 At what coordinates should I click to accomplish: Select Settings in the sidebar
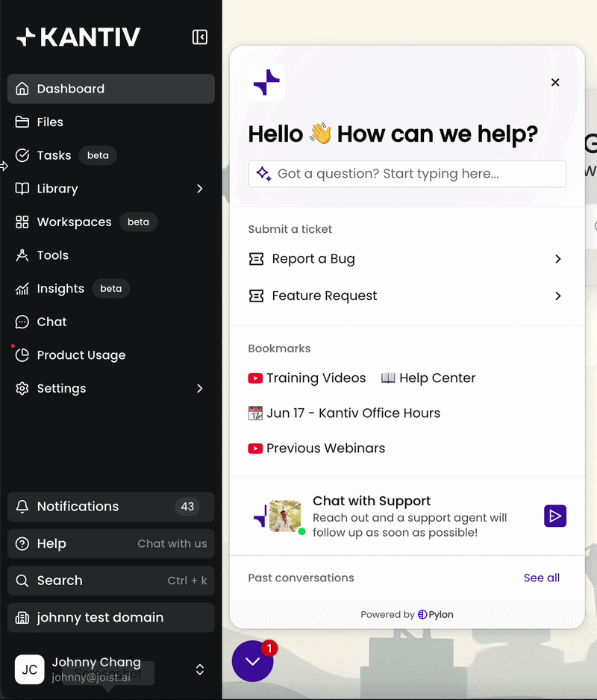(110, 388)
